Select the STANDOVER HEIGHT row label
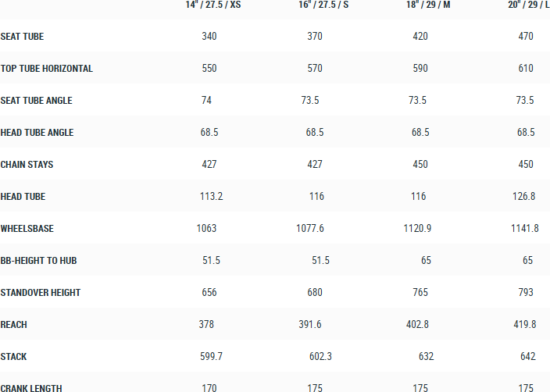 tap(41, 293)
